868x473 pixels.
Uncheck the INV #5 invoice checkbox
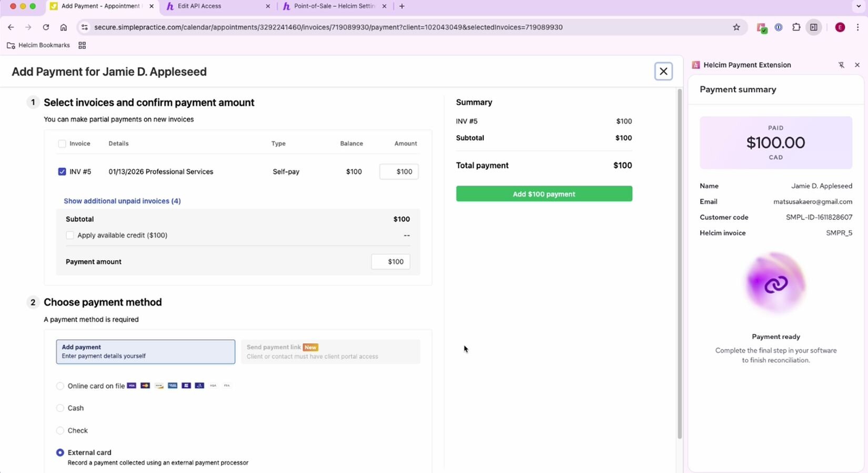pos(62,172)
